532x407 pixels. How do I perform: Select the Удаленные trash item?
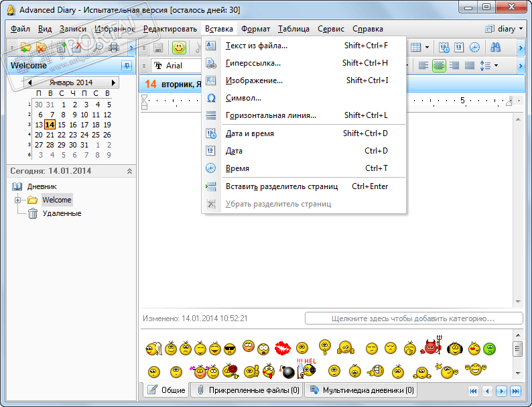click(62, 213)
